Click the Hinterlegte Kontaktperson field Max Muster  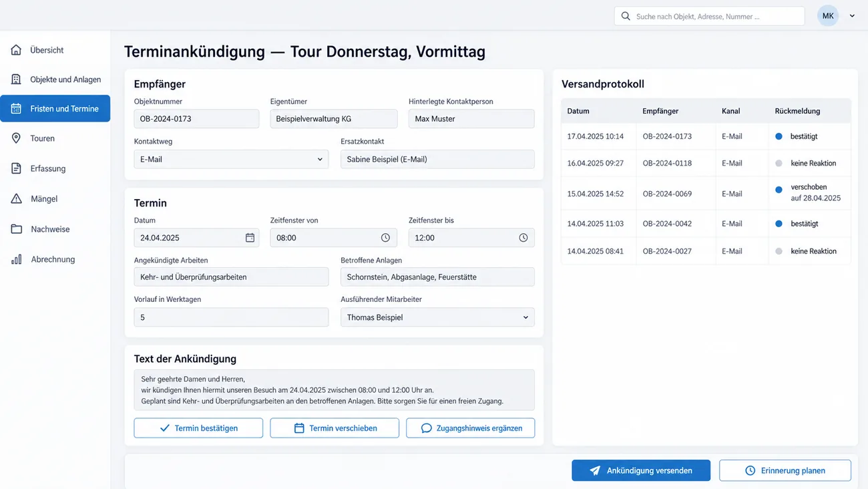pyautogui.click(x=471, y=119)
